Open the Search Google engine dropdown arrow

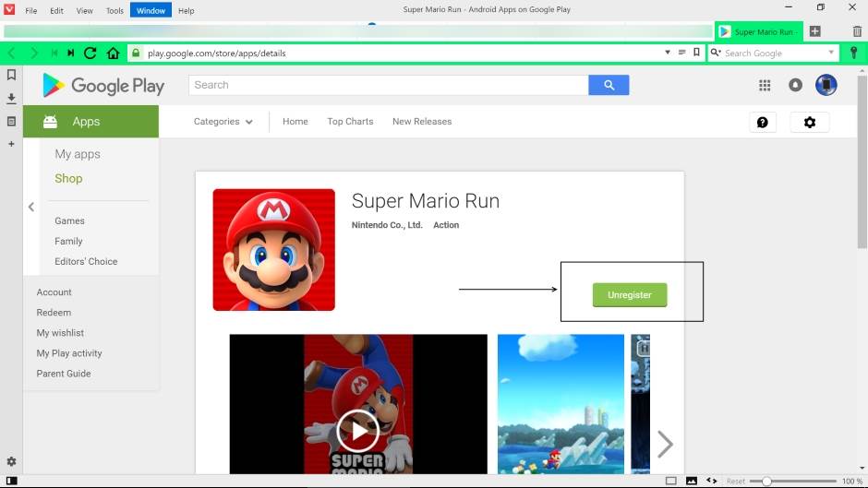coord(831,53)
